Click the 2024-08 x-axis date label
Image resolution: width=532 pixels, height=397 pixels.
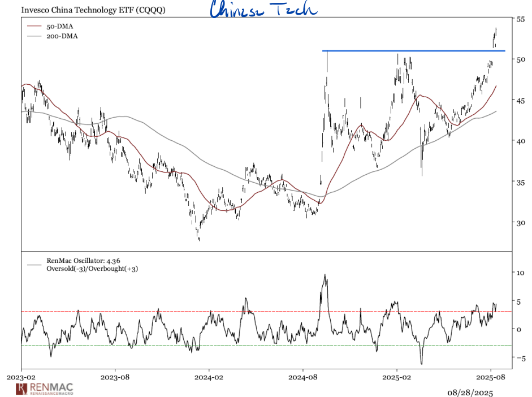point(303,376)
